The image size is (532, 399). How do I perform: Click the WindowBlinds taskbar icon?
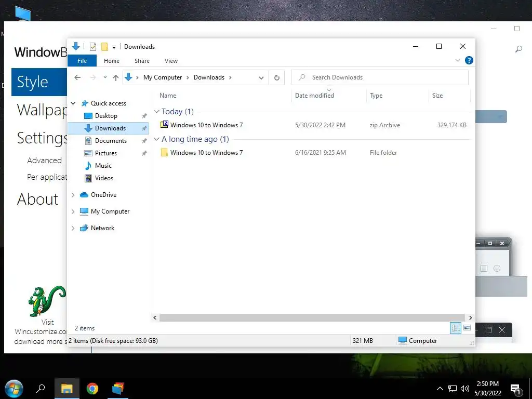pos(118,388)
